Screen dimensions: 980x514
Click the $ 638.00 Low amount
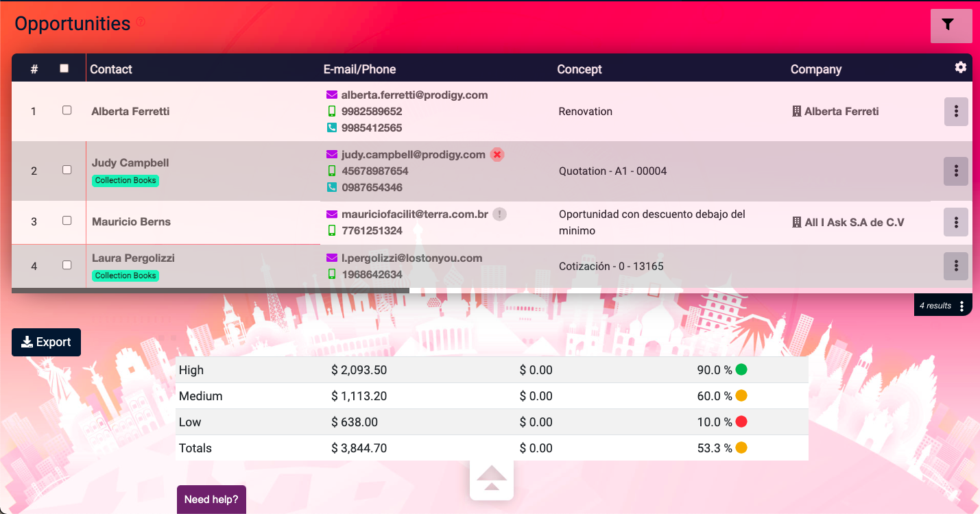(x=354, y=422)
